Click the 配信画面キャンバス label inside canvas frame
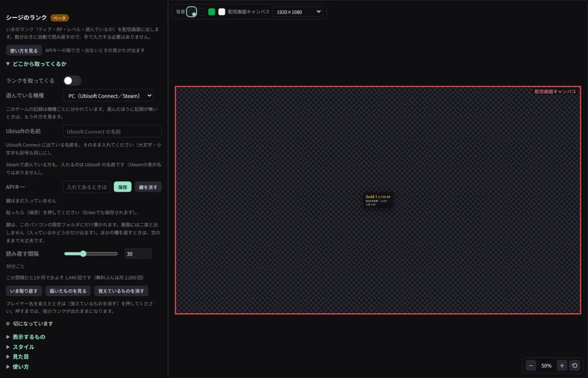Viewport: 588px width, 378px height. click(555, 92)
